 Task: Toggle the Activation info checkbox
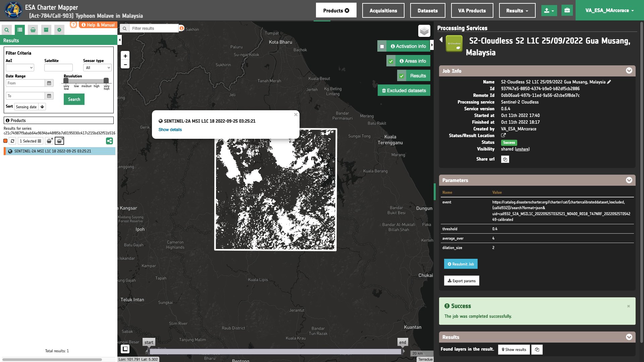click(x=382, y=46)
